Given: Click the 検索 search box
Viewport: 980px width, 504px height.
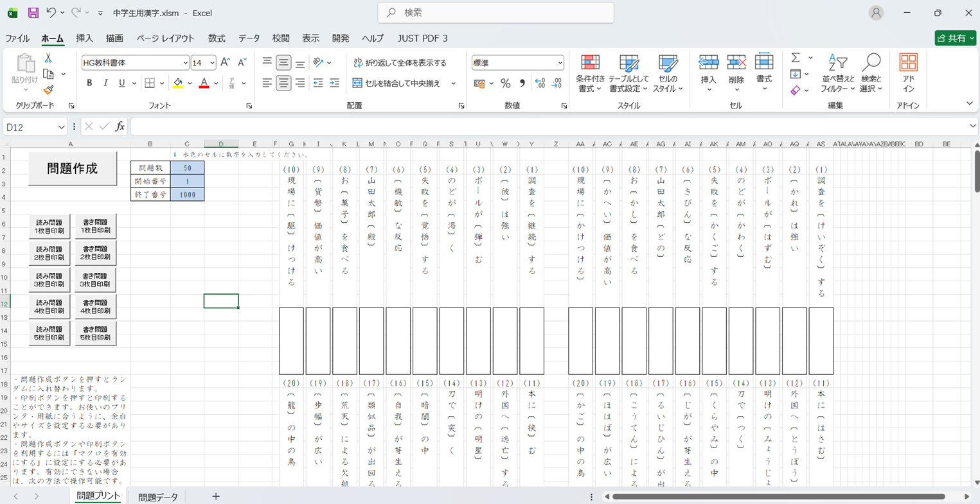Looking at the screenshot, I should pos(495,13).
